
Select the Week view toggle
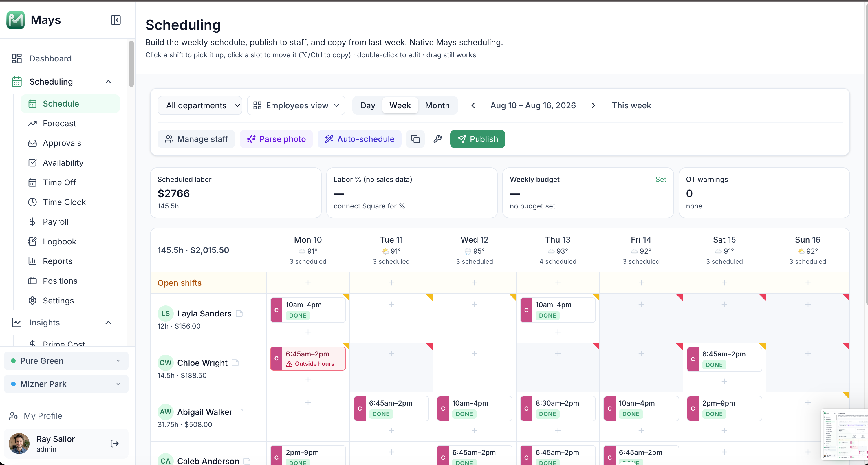coord(400,105)
